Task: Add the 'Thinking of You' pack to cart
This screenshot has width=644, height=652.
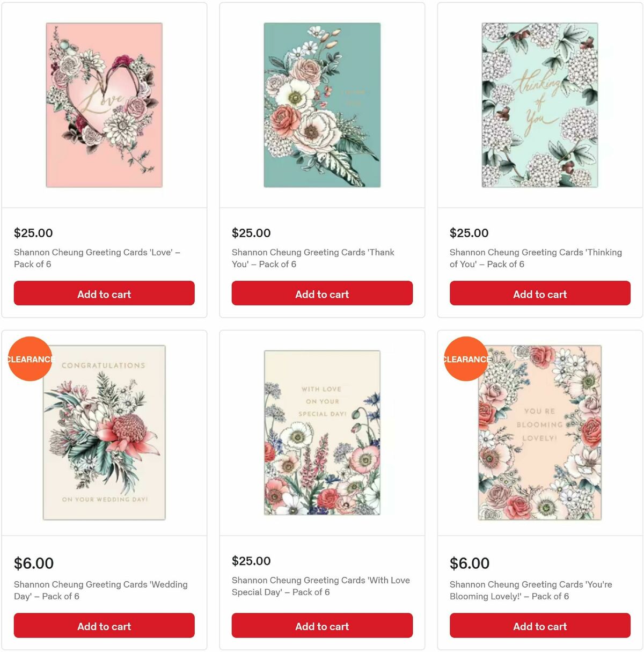Action: (539, 294)
